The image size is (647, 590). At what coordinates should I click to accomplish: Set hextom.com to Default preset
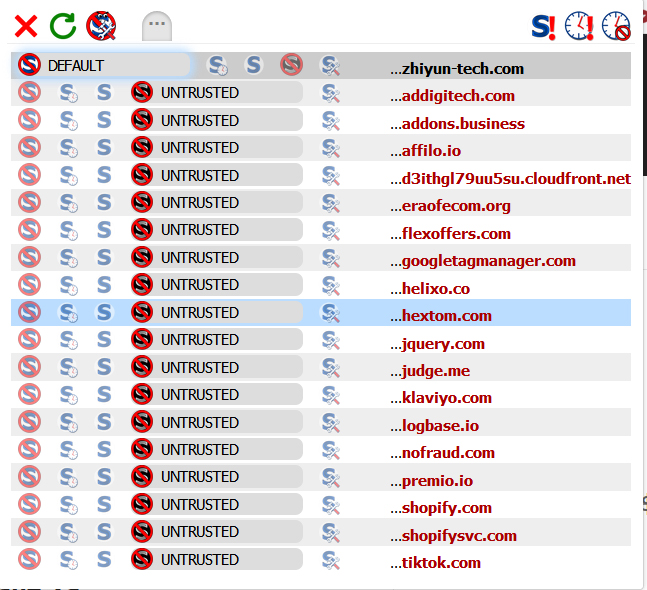29,312
